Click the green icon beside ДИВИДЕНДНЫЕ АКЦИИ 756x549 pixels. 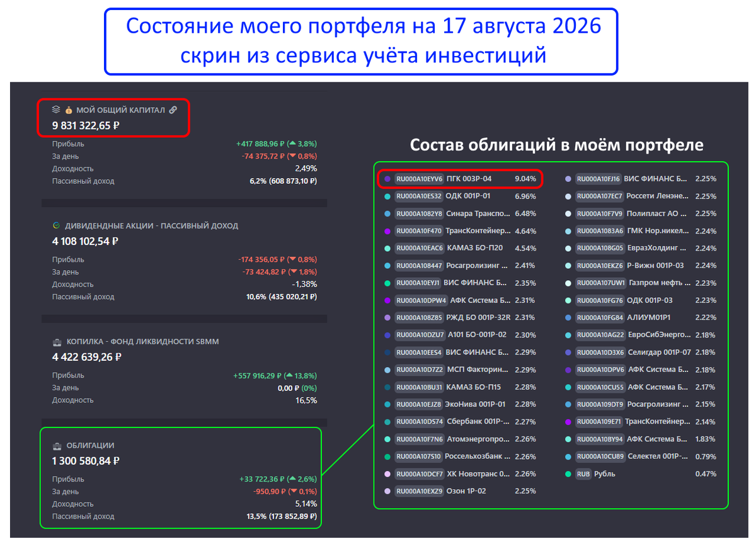coord(56,225)
